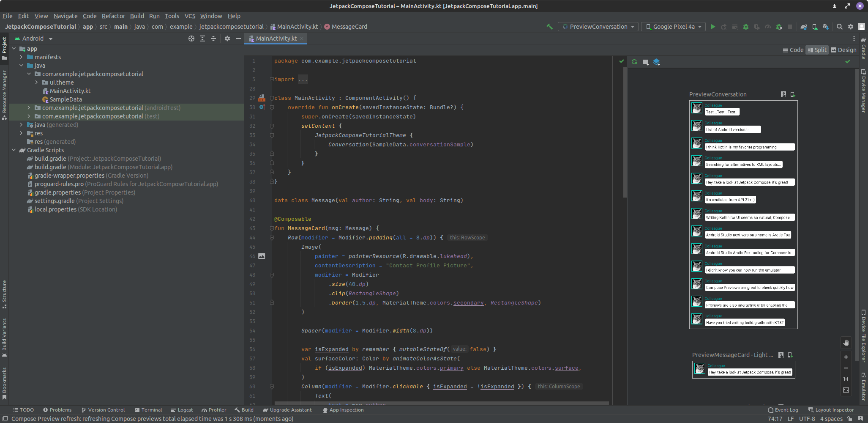Open the Event Log
This screenshot has width=868, height=423.
click(x=783, y=410)
